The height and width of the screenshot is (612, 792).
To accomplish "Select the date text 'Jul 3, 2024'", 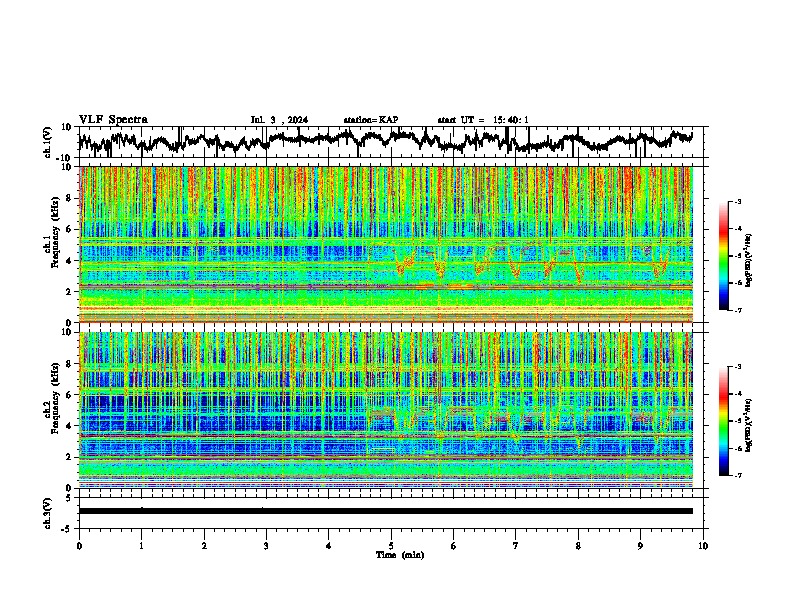I will (x=279, y=120).
